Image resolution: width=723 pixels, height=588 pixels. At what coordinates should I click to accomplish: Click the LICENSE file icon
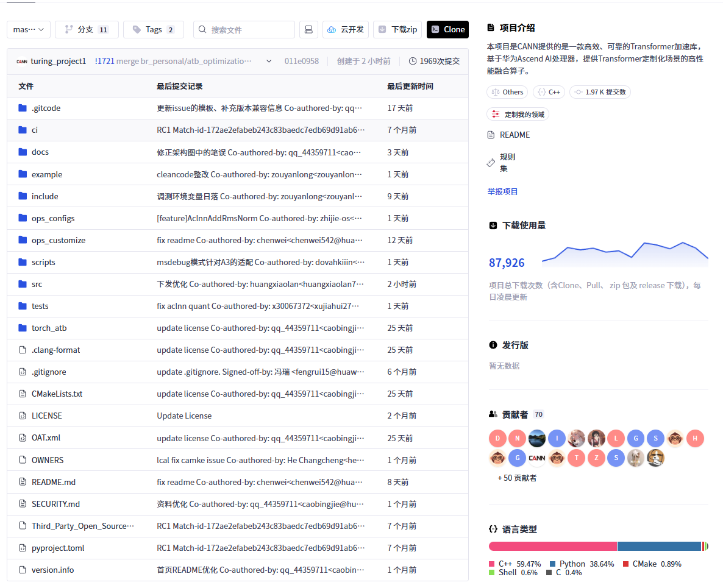(x=23, y=416)
